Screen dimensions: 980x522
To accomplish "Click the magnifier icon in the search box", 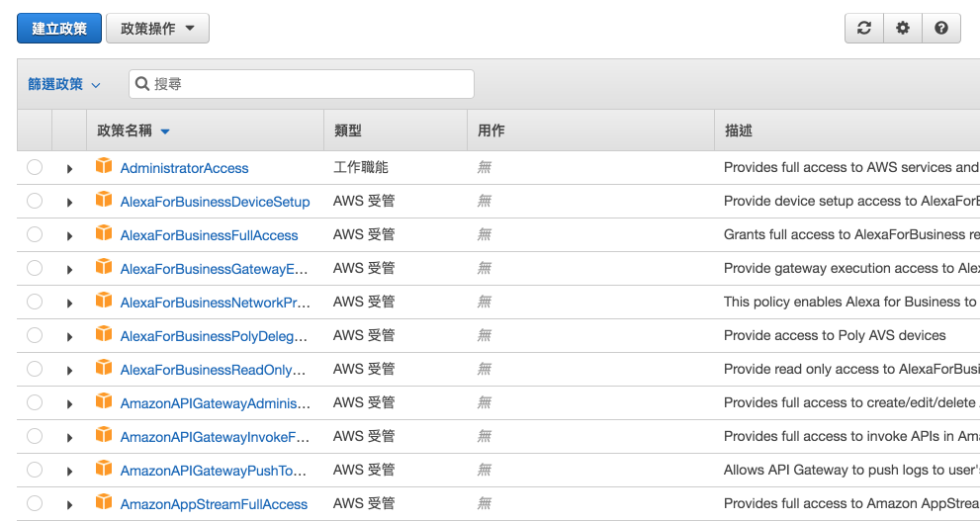I will pos(142,84).
